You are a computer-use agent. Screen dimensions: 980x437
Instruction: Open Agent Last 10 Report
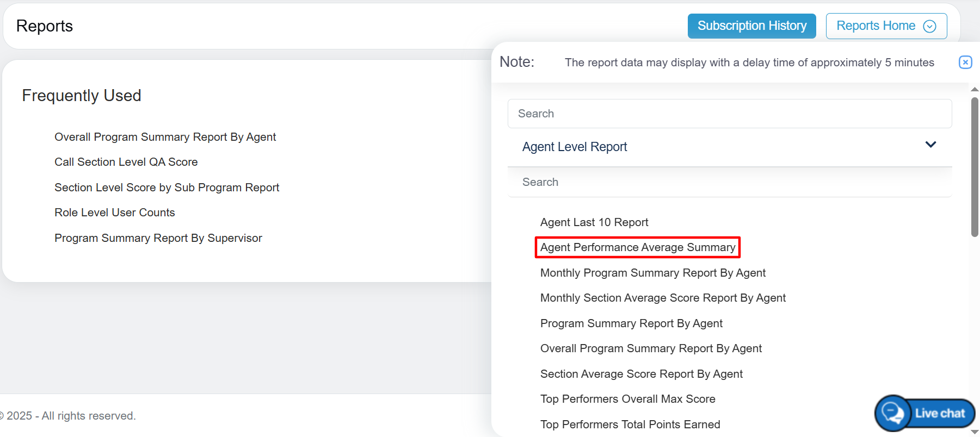pos(594,222)
